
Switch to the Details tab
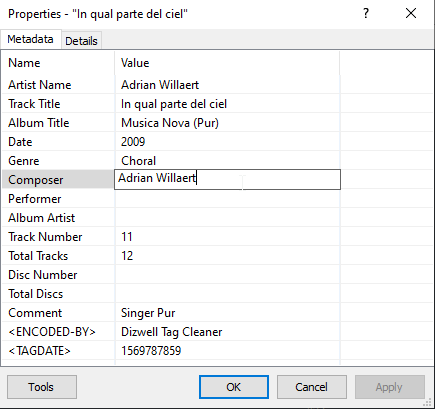click(x=81, y=41)
